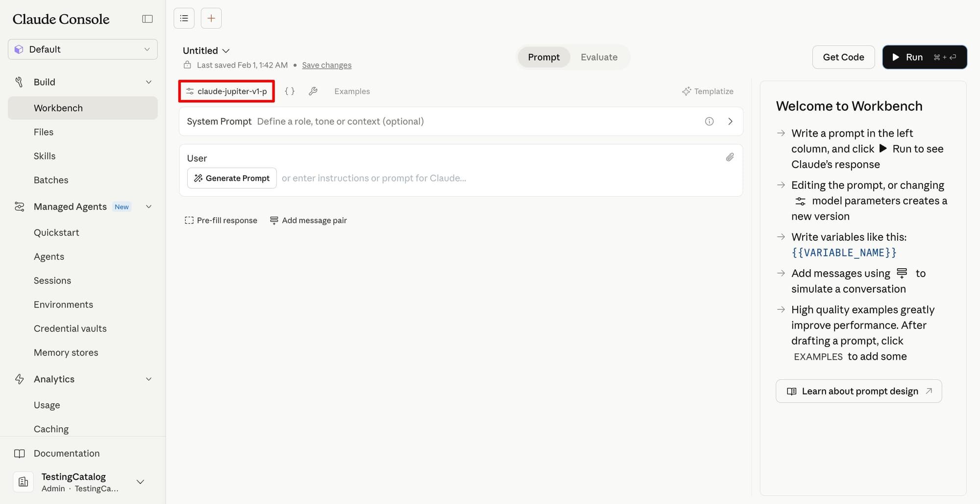Click the {{VARIABLE_NAME}} example text
The height and width of the screenshot is (504, 980).
tap(844, 252)
